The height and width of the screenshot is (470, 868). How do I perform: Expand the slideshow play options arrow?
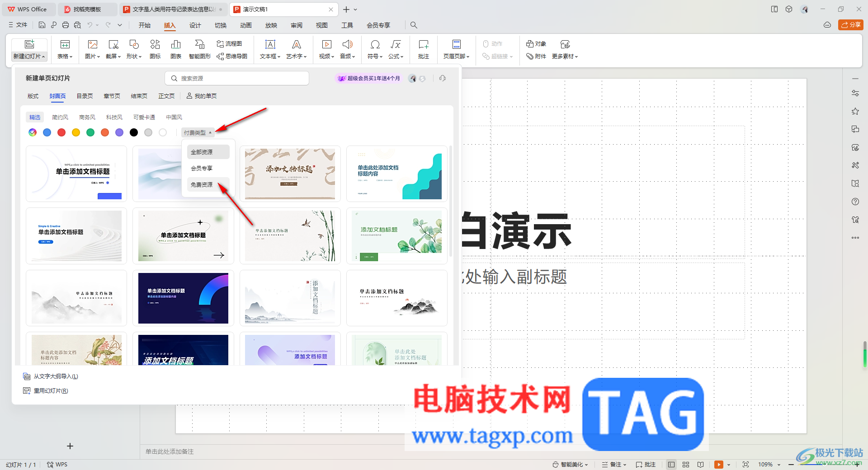coord(729,464)
